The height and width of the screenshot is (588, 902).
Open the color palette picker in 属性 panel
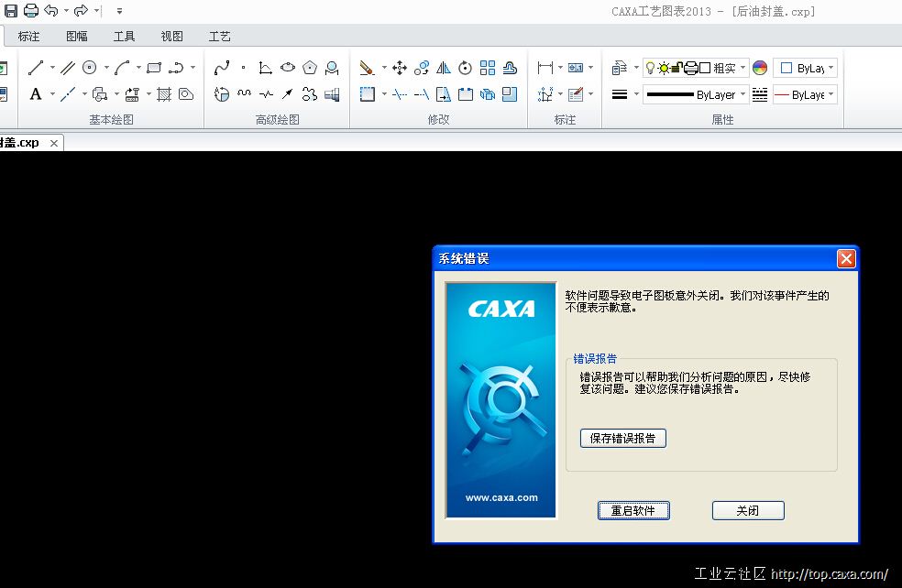click(x=759, y=67)
